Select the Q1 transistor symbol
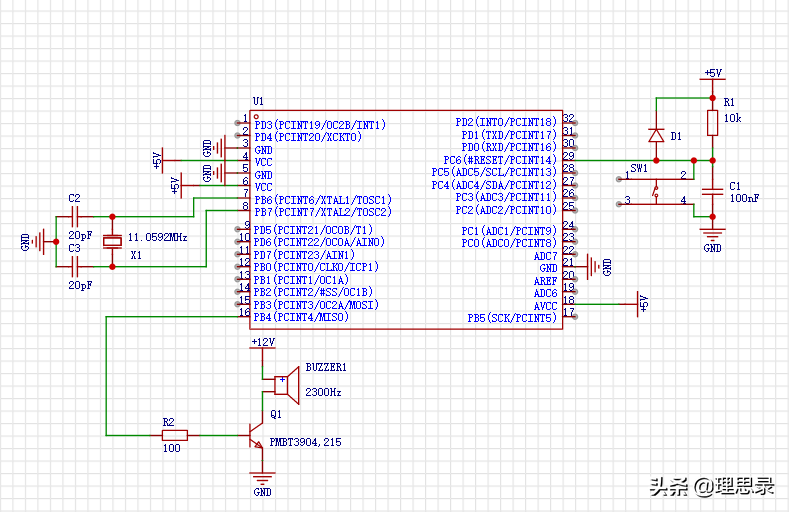 pyautogui.click(x=257, y=436)
